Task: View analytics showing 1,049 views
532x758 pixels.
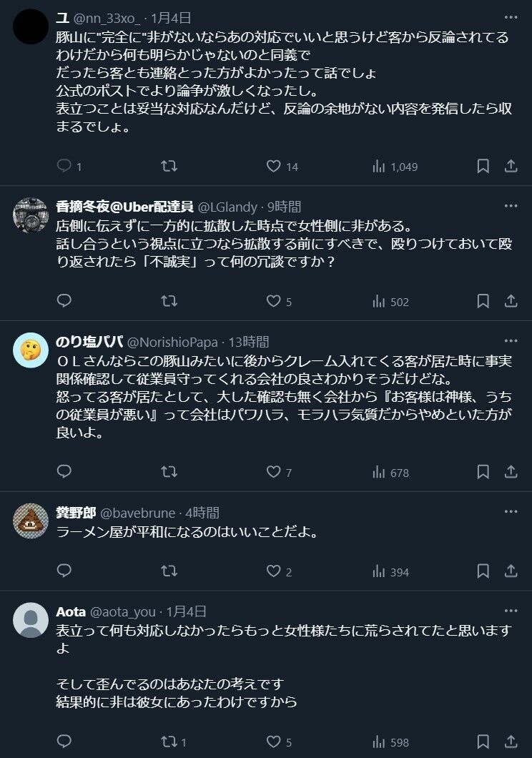Action: [x=395, y=167]
